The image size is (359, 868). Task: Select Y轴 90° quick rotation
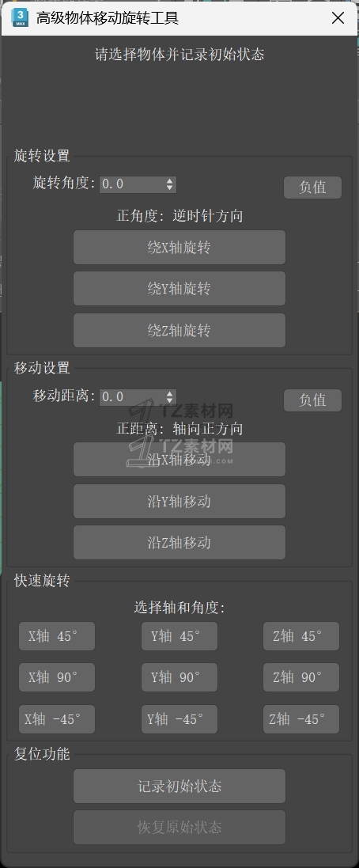click(179, 677)
